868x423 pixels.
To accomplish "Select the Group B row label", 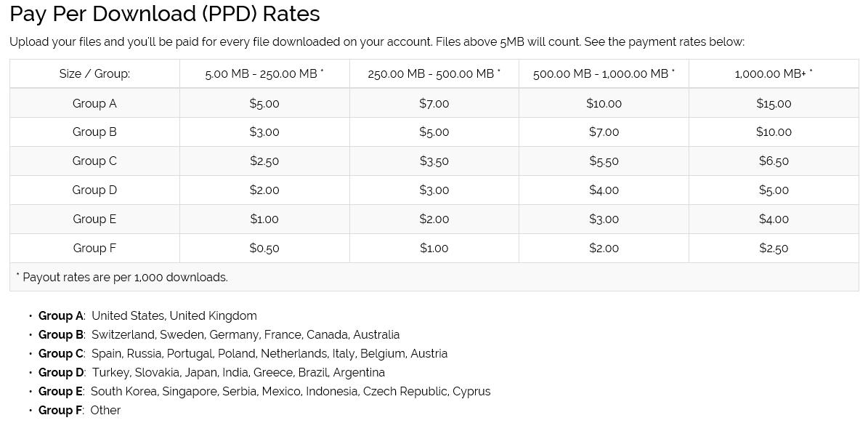I will pos(94,132).
